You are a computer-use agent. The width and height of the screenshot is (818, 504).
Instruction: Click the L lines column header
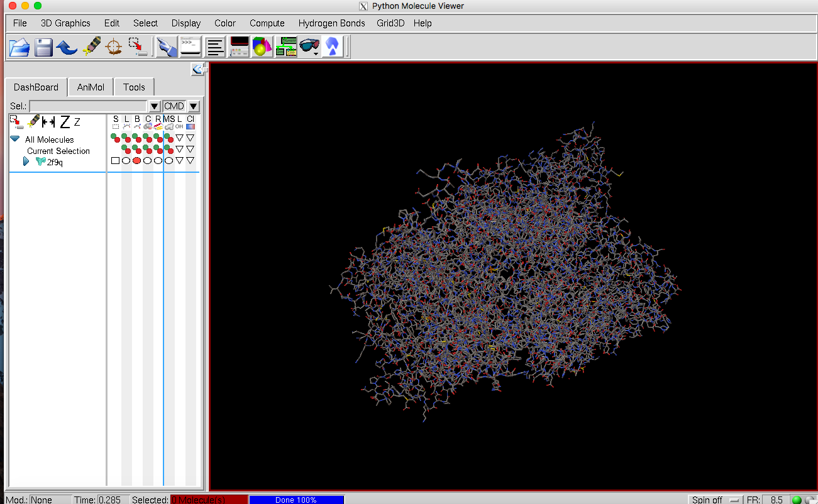[126, 122]
